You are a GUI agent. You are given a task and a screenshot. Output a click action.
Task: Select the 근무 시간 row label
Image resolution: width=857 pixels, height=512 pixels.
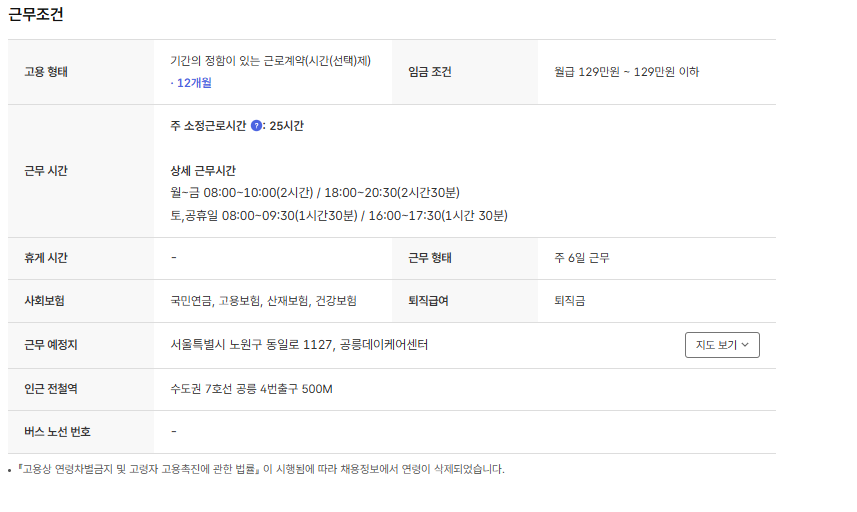[x=46, y=171]
